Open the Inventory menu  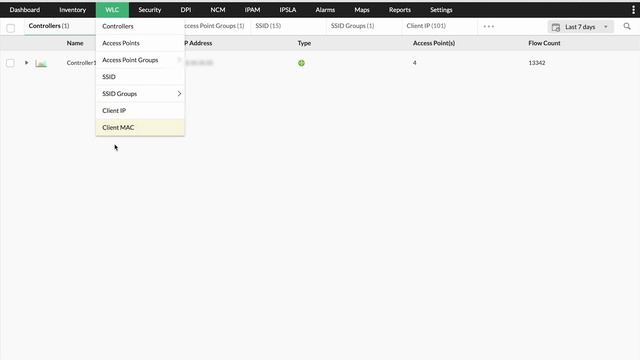tap(73, 10)
